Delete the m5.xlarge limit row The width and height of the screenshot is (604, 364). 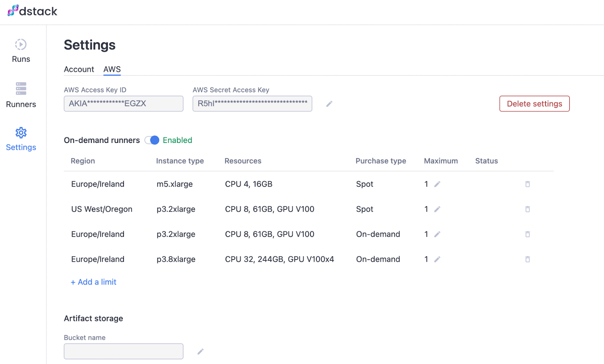(527, 184)
